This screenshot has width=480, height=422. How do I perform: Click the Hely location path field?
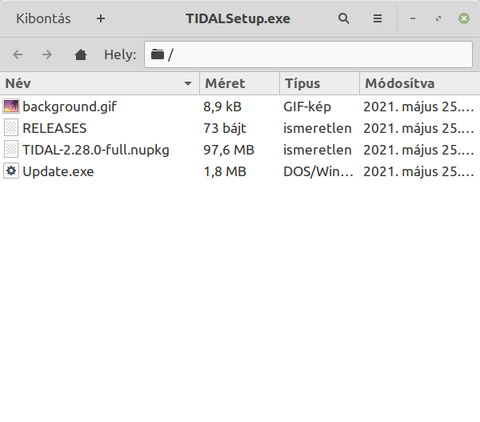(x=308, y=54)
